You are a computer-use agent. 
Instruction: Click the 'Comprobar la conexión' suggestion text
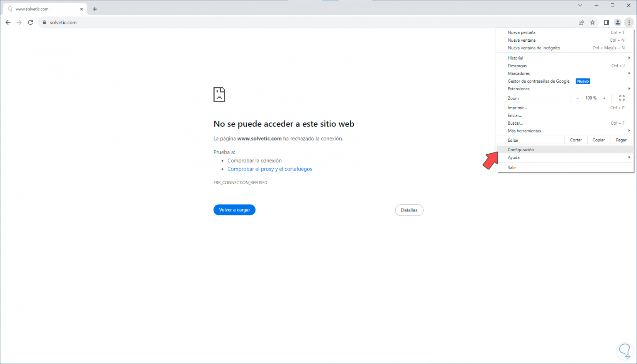(254, 161)
